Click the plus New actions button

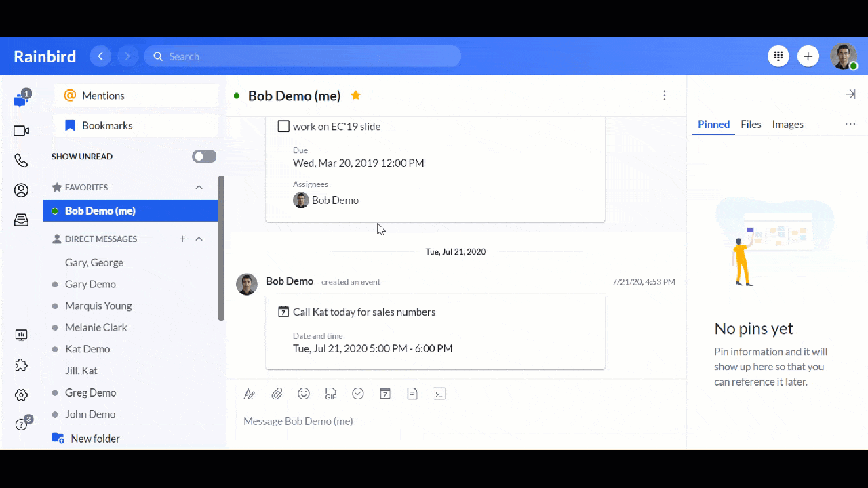coord(808,56)
